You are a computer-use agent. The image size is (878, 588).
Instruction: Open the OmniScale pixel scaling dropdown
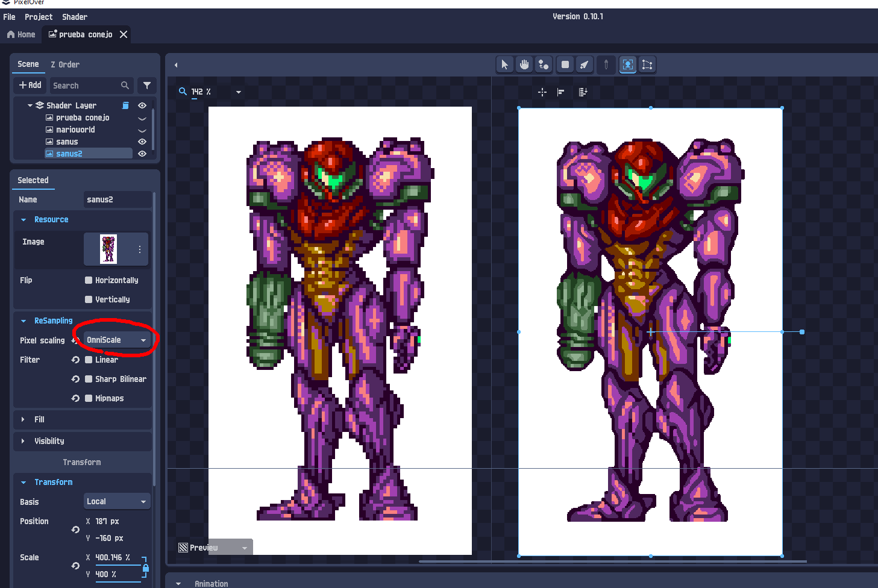tap(117, 340)
